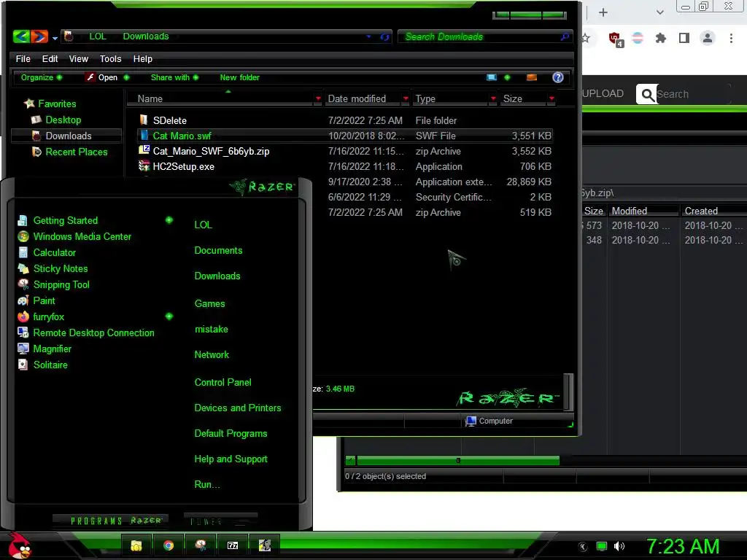Open Devices and Printers
Viewport: 747px width, 560px height.
238,408
